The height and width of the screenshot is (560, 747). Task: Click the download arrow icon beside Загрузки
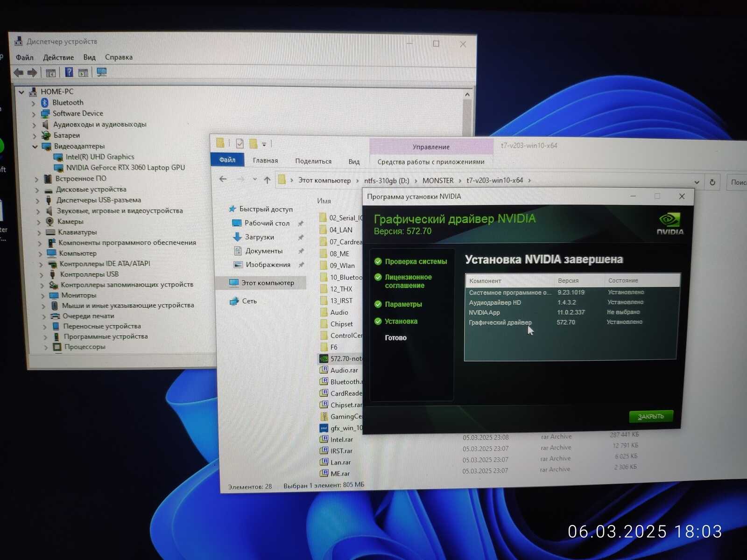click(x=237, y=237)
